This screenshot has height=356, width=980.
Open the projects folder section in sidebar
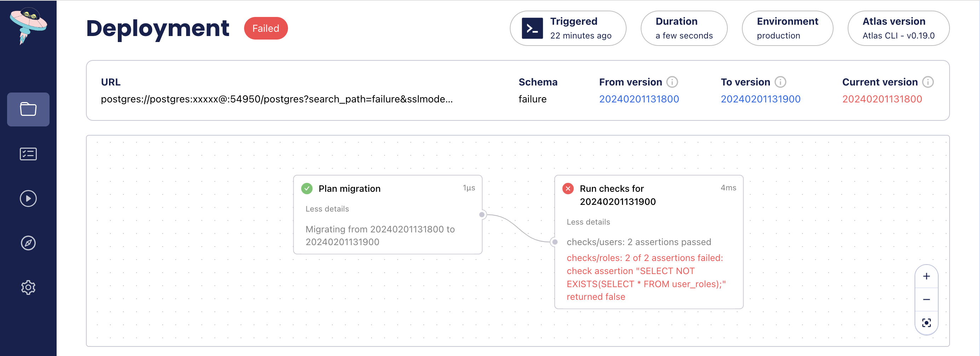[x=28, y=109]
